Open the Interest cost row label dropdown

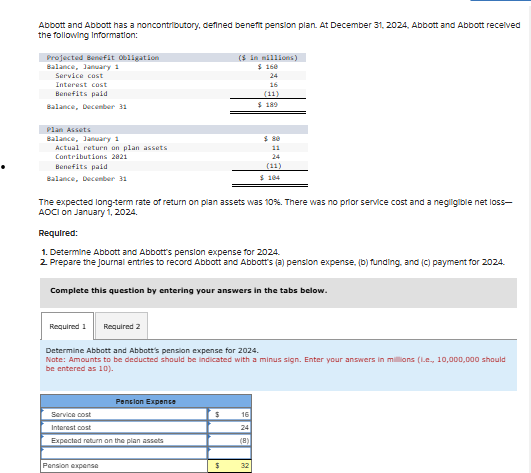click(x=124, y=428)
